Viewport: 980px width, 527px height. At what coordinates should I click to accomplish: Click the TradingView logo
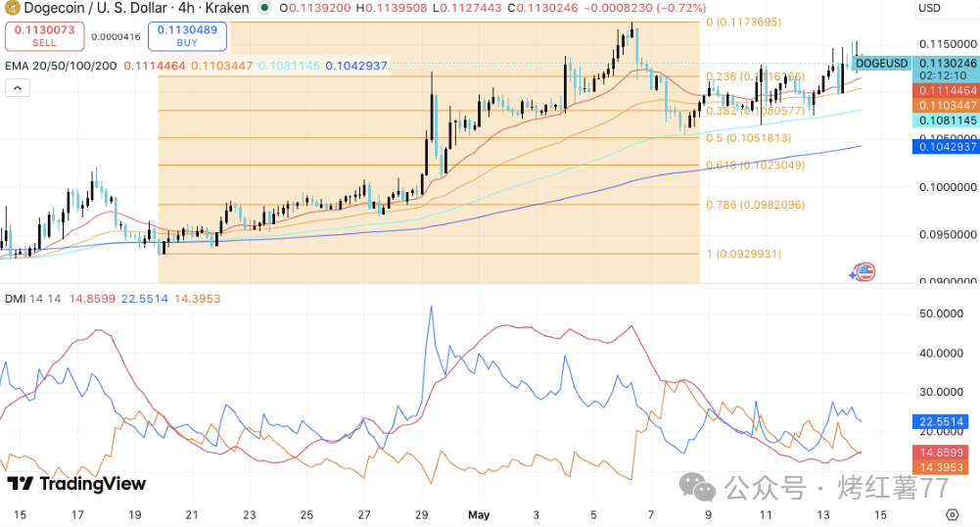(x=76, y=483)
